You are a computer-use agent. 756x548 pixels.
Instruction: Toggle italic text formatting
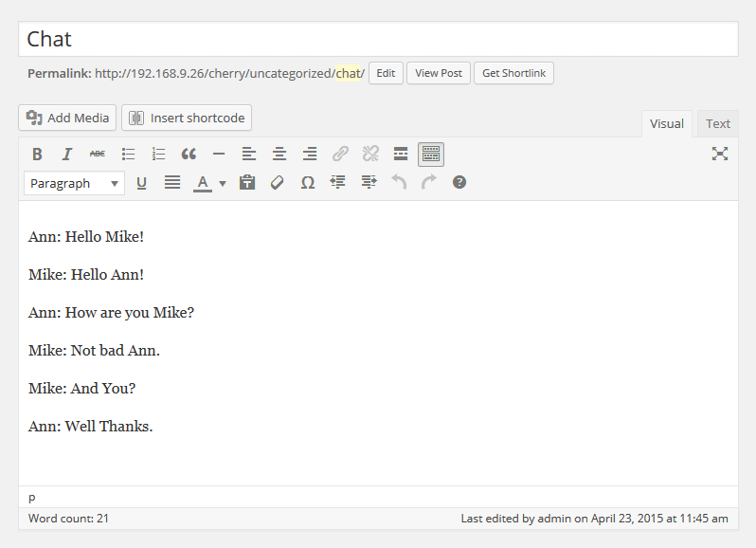(x=67, y=154)
